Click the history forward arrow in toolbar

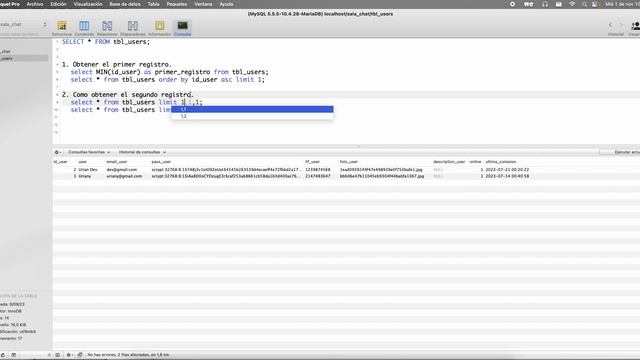(621, 25)
